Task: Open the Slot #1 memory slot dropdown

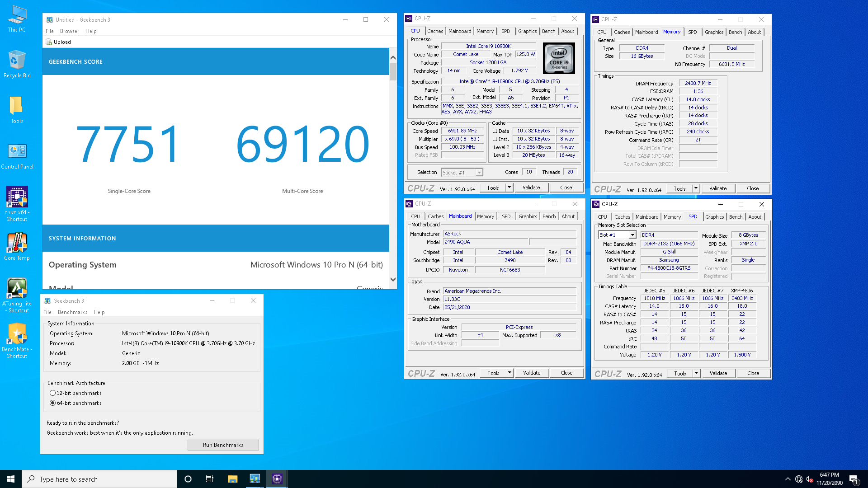Action: 617,235
